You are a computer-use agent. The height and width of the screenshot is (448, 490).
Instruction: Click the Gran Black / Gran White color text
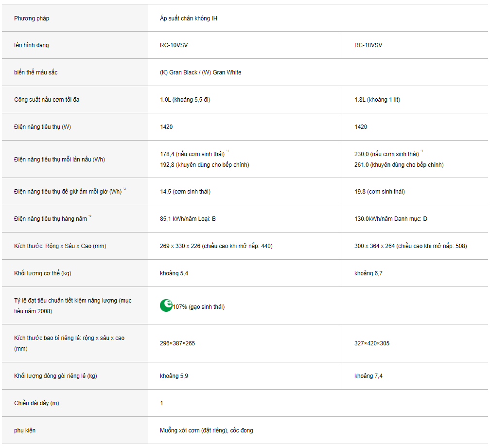pos(201,72)
